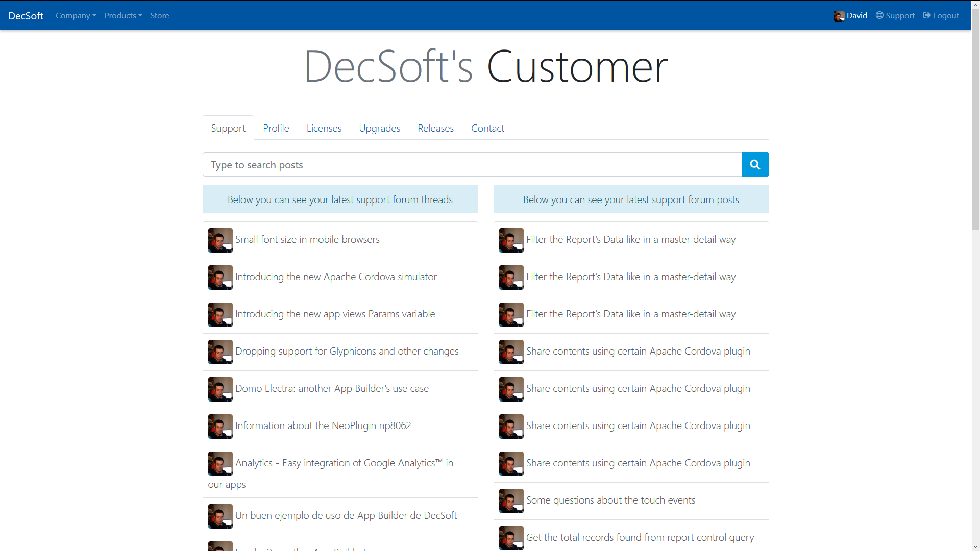Image resolution: width=980 pixels, height=551 pixels.
Task: Open Introducing the new Apache Cordova simulator
Action: click(336, 277)
